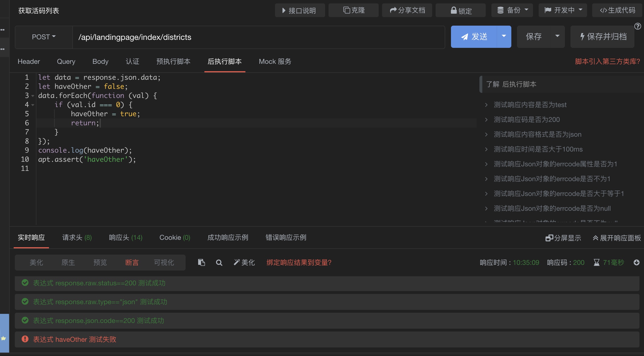Screen dimensions: 644x356
Task: Switch response view to 预览
Action: coord(100,262)
